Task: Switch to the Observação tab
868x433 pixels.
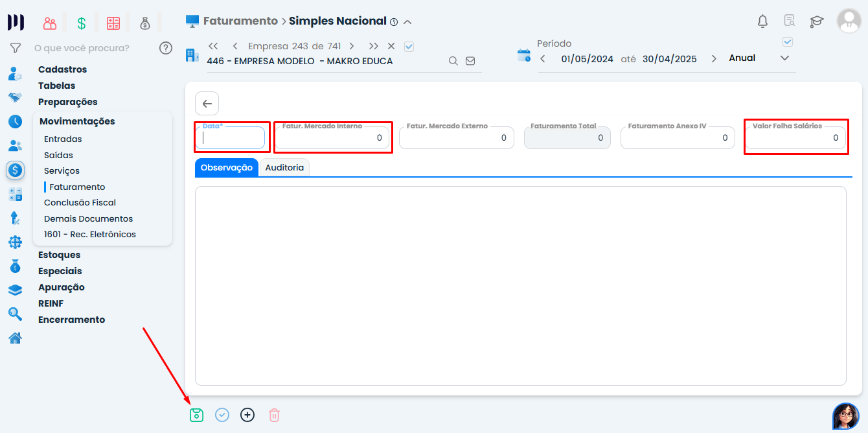Action: point(227,167)
